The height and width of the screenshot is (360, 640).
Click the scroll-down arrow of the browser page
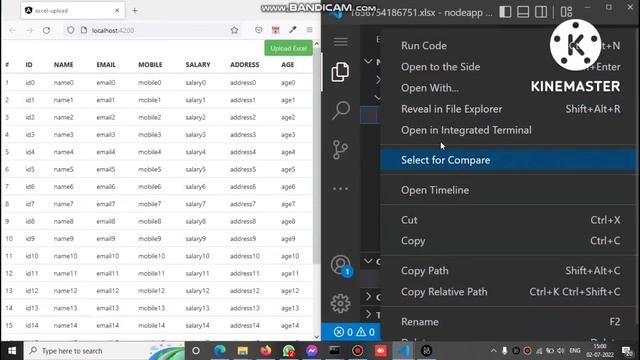click(x=316, y=337)
